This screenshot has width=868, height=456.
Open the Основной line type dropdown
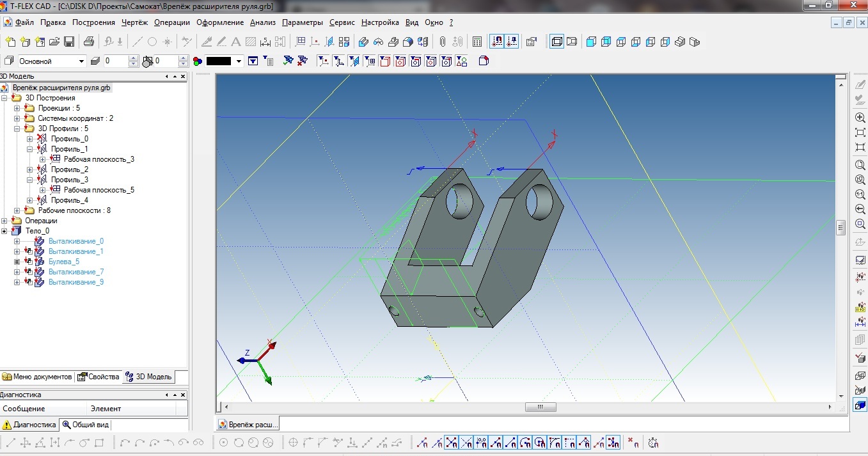point(81,61)
